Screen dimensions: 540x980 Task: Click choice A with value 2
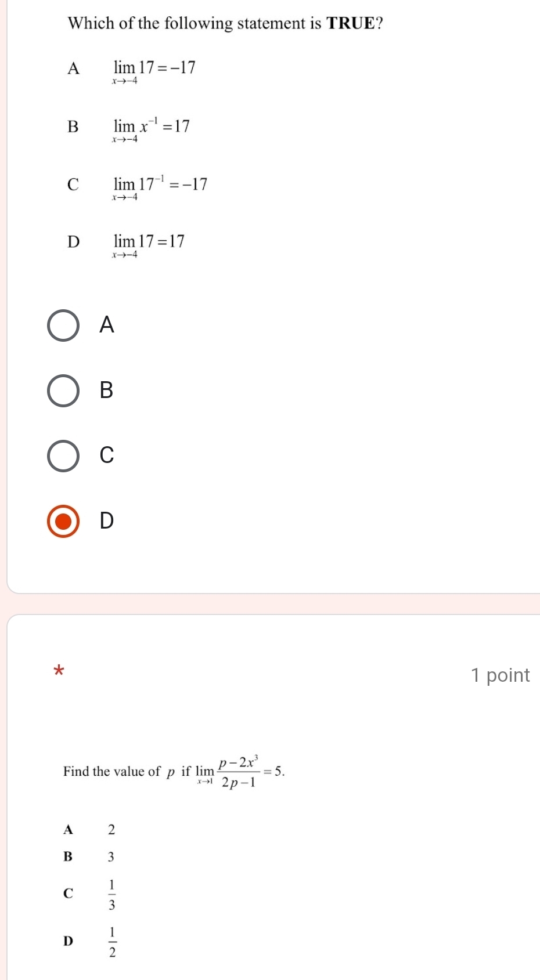click(x=89, y=830)
